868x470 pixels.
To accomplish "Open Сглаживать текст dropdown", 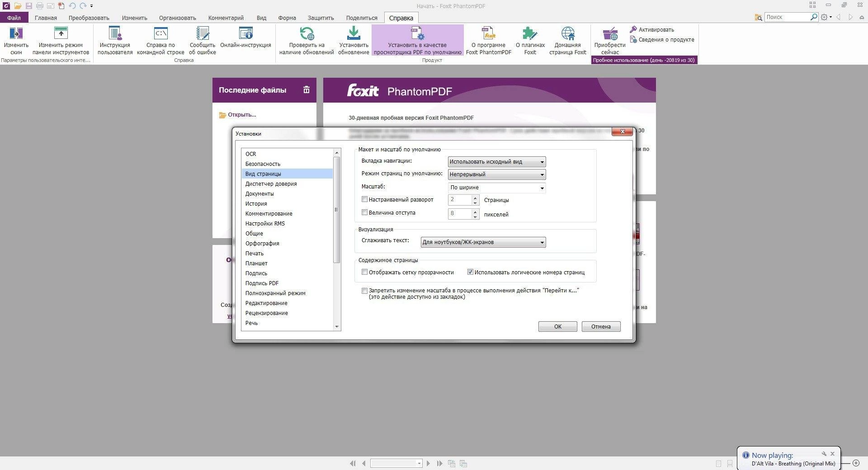I will pyautogui.click(x=483, y=242).
